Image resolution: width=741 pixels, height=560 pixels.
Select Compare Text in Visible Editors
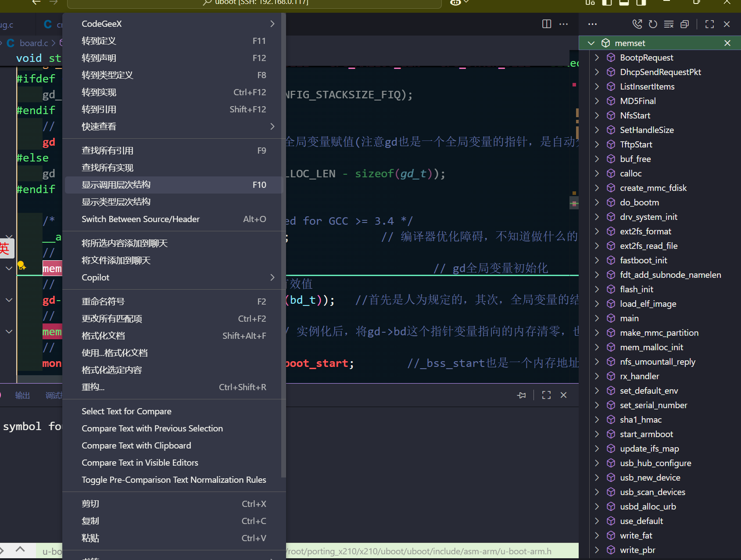coord(174,463)
